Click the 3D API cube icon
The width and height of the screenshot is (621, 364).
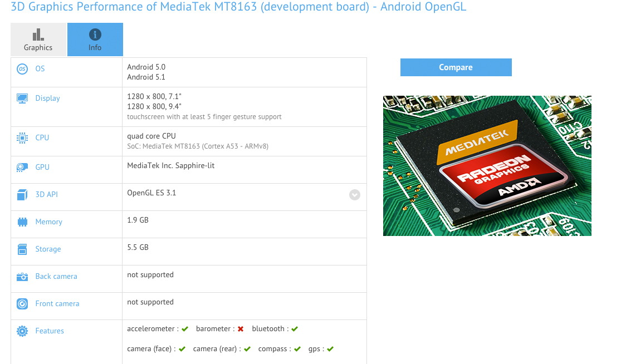point(22,195)
